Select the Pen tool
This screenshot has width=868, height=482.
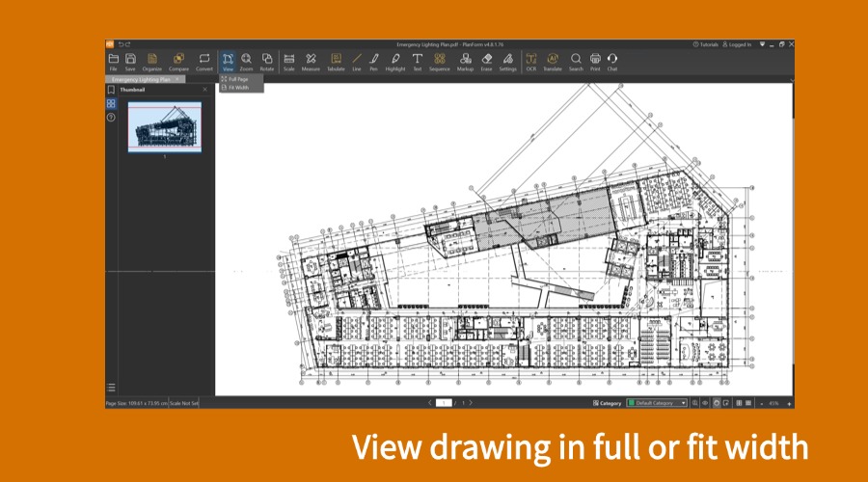(373, 62)
